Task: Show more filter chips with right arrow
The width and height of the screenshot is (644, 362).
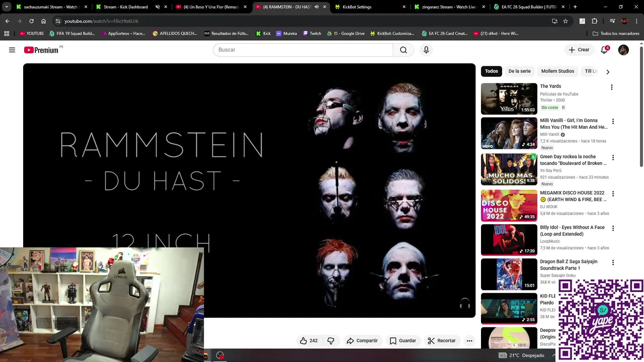Action: click(x=607, y=72)
